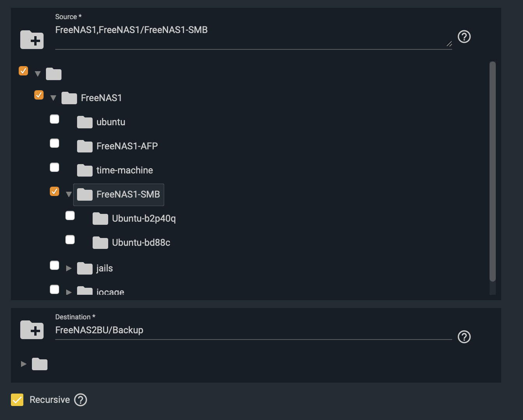Open the Source folder browser icon
The width and height of the screenshot is (523, 420).
click(32, 39)
